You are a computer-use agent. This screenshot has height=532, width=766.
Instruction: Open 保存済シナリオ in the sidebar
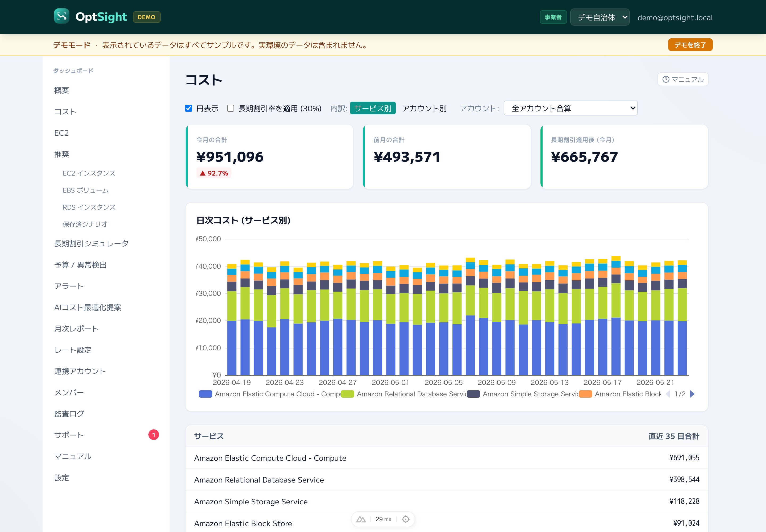coord(85,224)
